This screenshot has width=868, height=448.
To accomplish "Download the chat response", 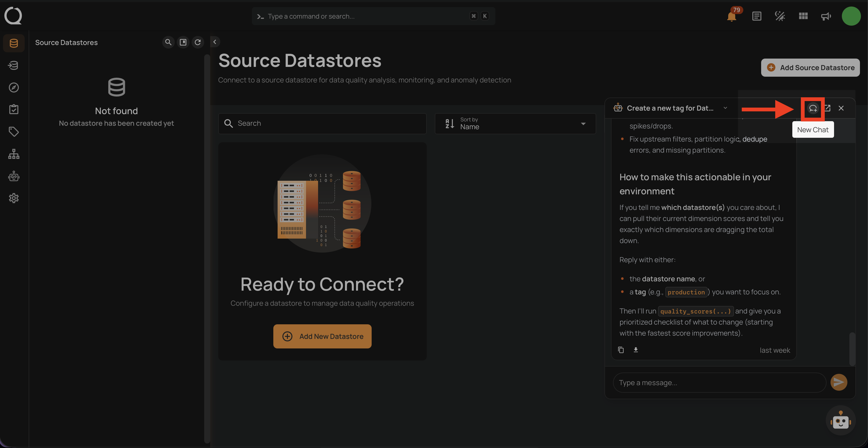I will tap(636, 350).
